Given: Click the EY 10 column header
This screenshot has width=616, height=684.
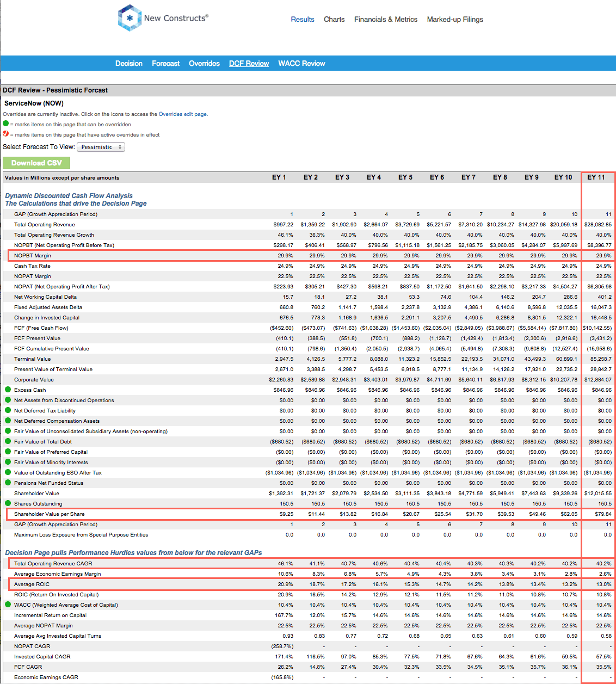Looking at the screenshot, I should 563,177.
